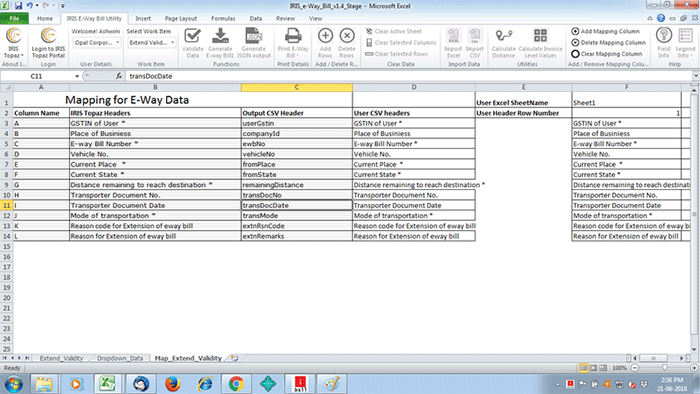
Task: Expand the formula bar
Action: pos(696,76)
